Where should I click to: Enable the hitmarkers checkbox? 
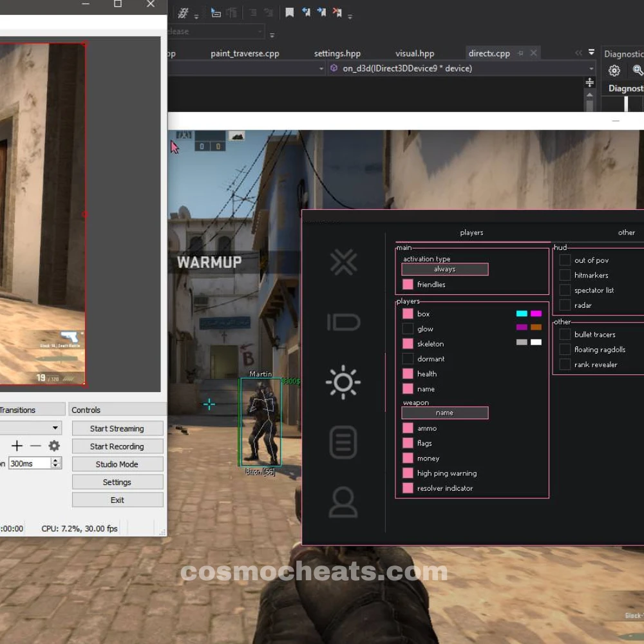(x=565, y=275)
